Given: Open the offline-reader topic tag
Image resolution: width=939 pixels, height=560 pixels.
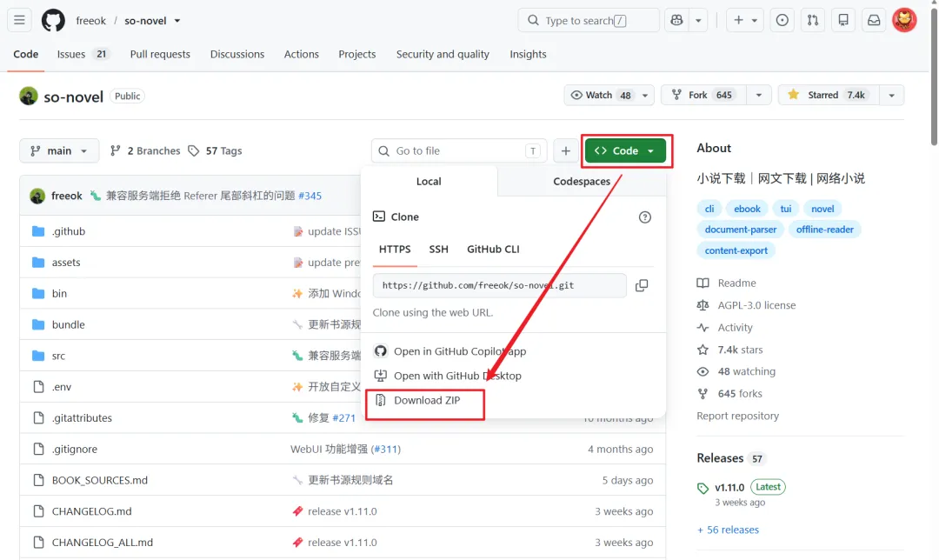Looking at the screenshot, I should (x=824, y=230).
